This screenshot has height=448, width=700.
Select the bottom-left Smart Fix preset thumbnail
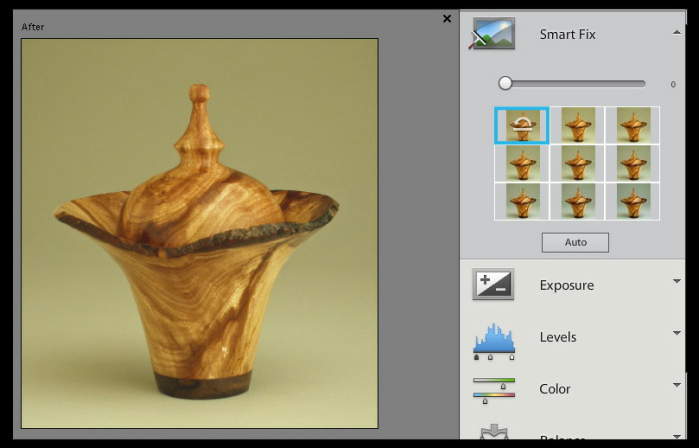click(x=521, y=200)
